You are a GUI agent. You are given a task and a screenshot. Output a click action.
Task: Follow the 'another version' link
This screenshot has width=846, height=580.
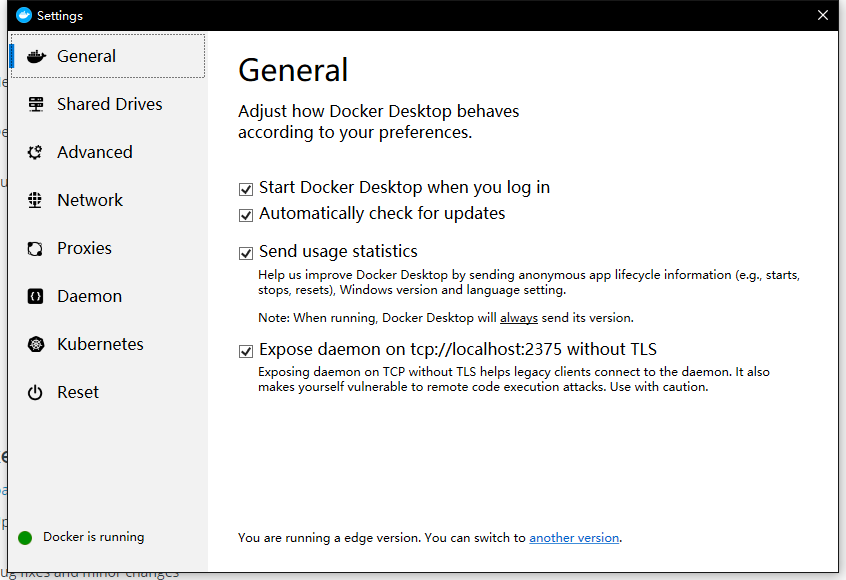tap(574, 538)
